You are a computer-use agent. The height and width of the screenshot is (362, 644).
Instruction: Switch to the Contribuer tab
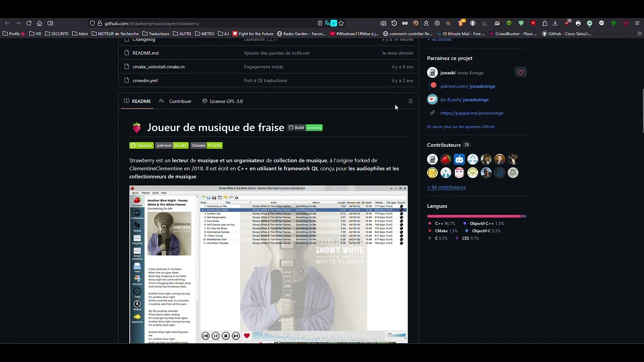[x=175, y=101]
